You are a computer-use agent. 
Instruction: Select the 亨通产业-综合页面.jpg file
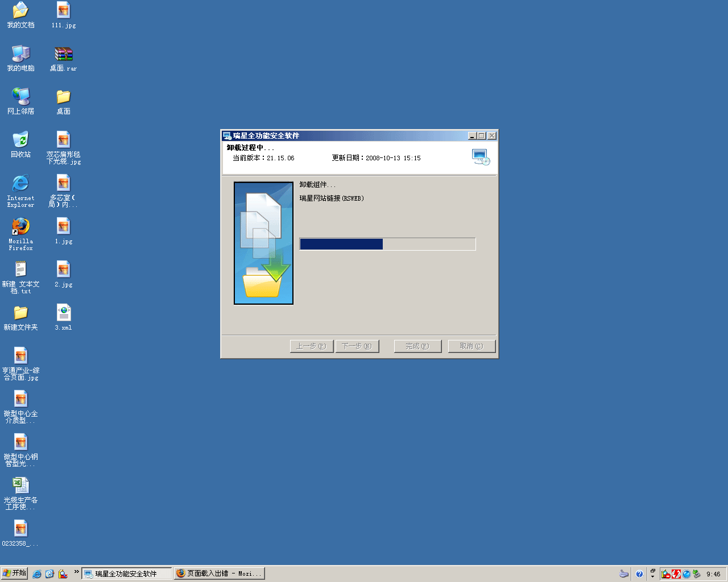20,364
